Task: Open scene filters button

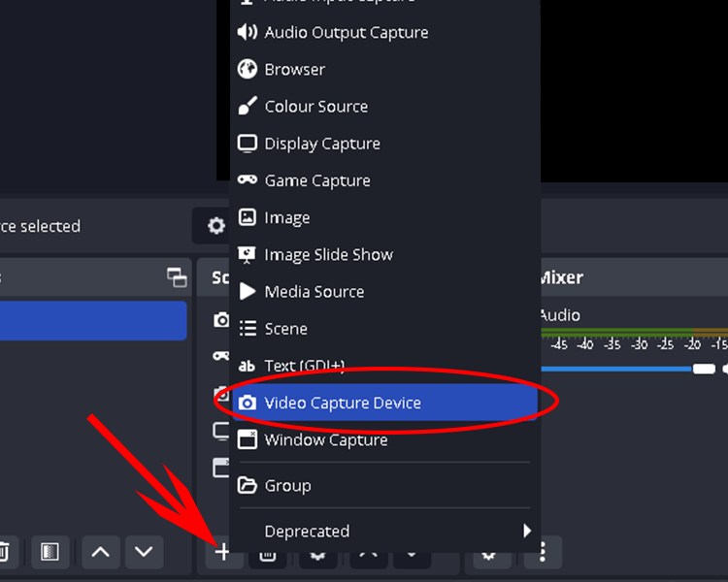Action: (50, 552)
